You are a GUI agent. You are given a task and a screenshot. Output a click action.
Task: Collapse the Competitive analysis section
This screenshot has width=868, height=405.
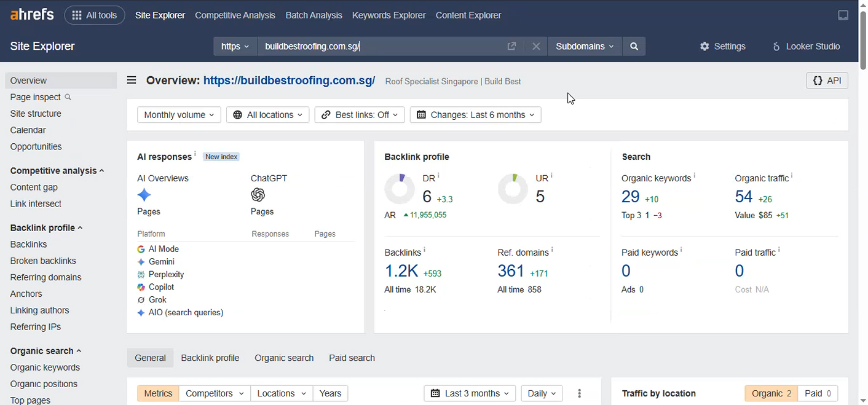point(57,171)
